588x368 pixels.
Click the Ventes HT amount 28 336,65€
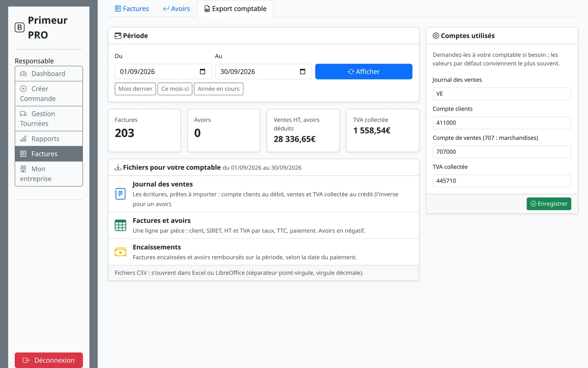pos(294,139)
